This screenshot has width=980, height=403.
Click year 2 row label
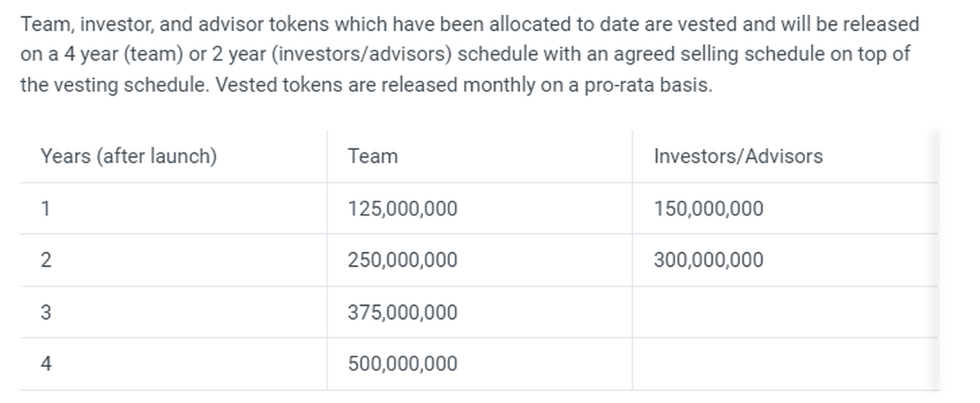46,260
